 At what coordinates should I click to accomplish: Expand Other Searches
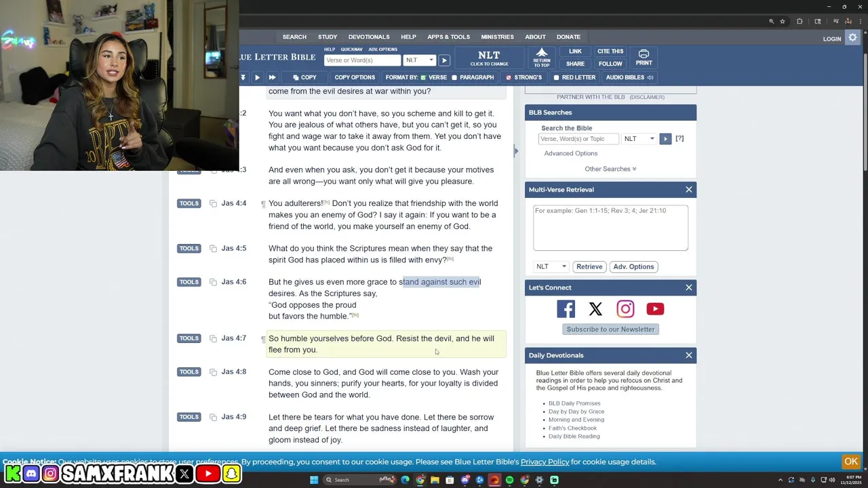tap(610, 169)
